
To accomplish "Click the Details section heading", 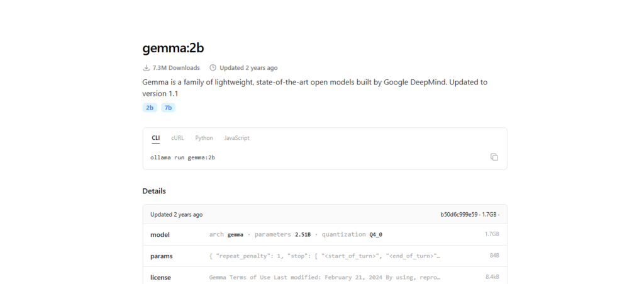I will click(154, 191).
